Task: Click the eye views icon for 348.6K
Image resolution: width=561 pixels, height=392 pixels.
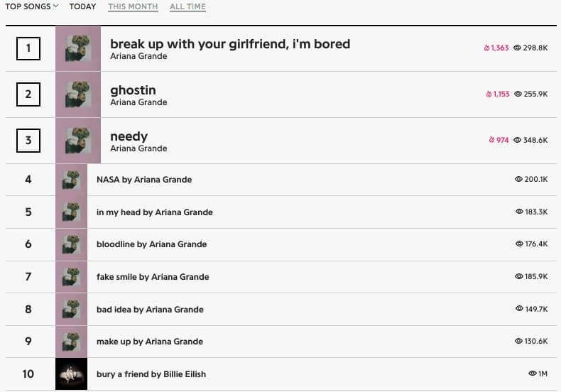Action: [x=518, y=140]
